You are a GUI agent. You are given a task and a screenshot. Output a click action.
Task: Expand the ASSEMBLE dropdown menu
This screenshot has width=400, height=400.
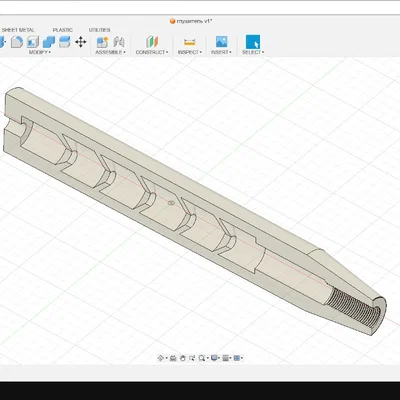110,52
